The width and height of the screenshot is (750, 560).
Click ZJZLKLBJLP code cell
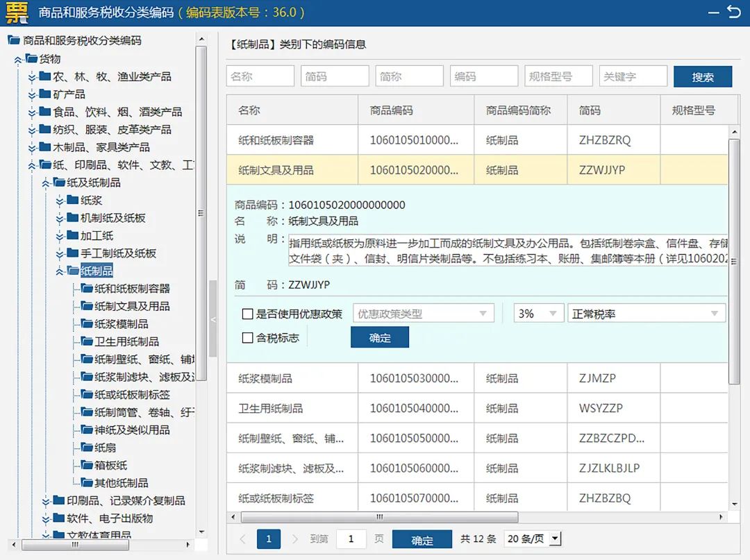pyautogui.click(x=614, y=468)
